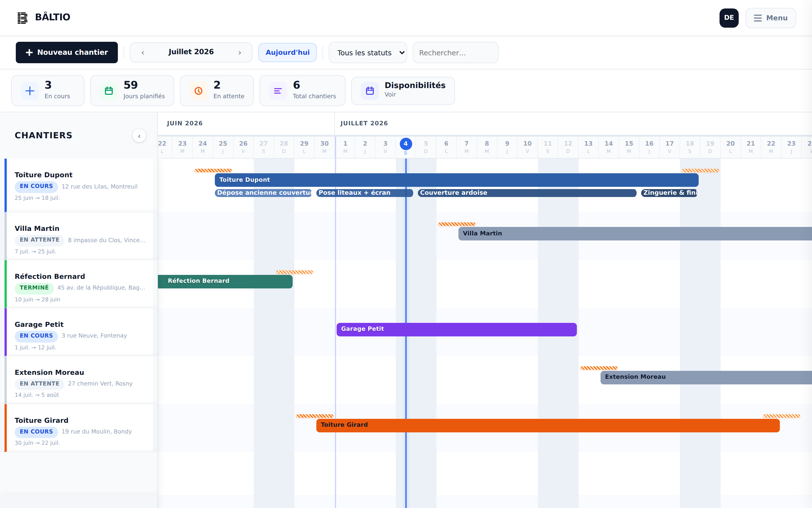
Task: Click the BÂLTIO logo icon
Action: click(23, 18)
